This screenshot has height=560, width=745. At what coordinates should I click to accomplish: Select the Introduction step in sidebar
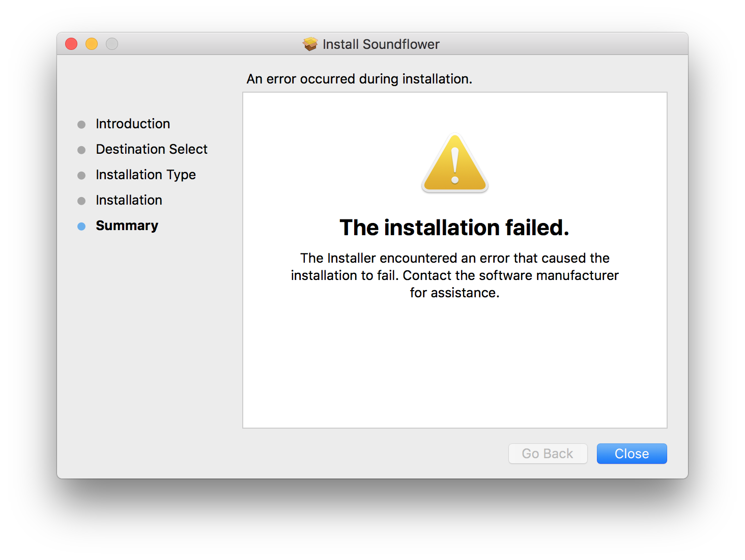133,124
